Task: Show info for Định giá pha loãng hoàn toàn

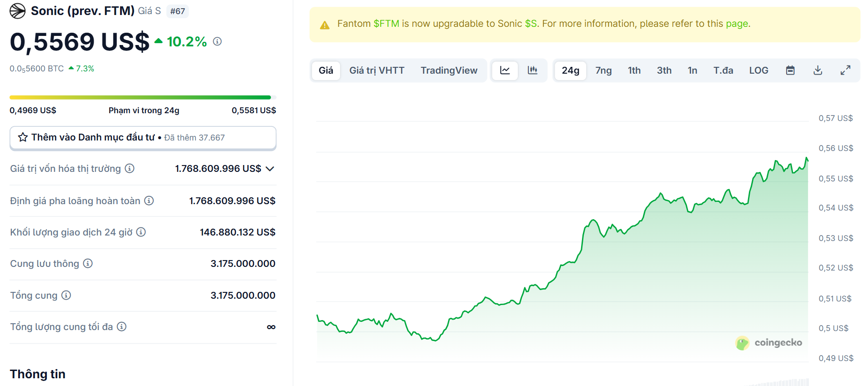Action: pyautogui.click(x=149, y=201)
